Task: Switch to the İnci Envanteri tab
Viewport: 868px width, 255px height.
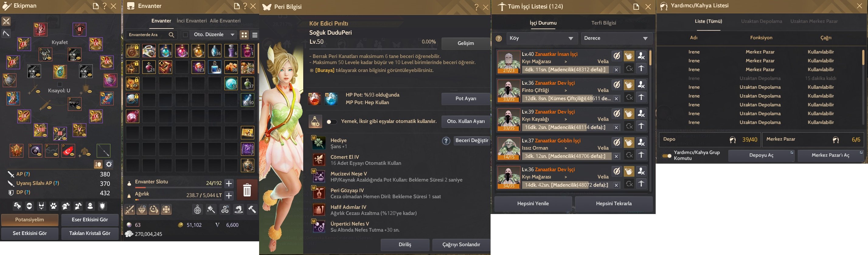Action: (192, 21)
